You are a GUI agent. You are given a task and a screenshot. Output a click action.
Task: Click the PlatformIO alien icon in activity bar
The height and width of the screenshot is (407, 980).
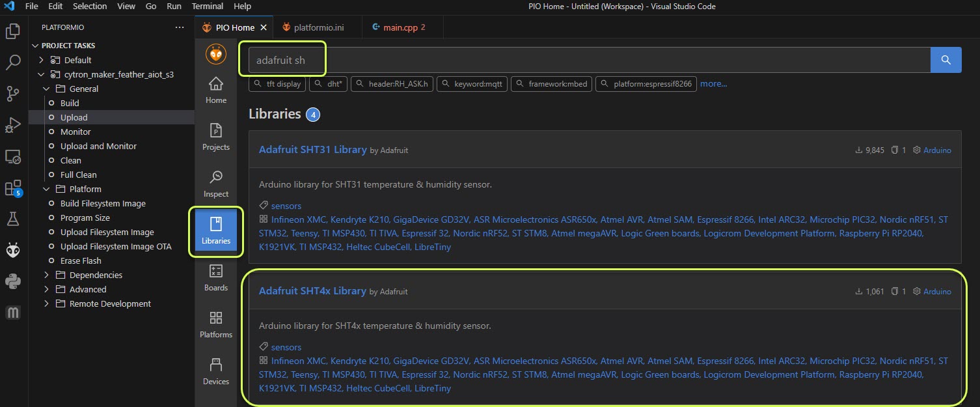tap(13, 251)
